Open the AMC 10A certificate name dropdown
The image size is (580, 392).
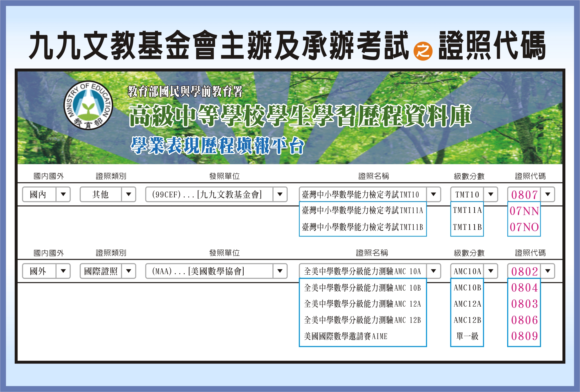click(x=370, y=271)
